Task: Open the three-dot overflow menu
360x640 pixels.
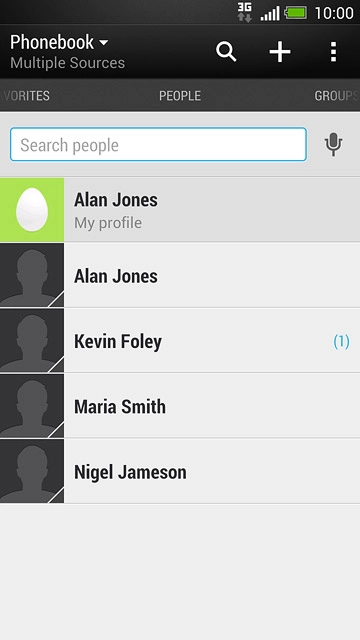Action: [x=333, y=52]
